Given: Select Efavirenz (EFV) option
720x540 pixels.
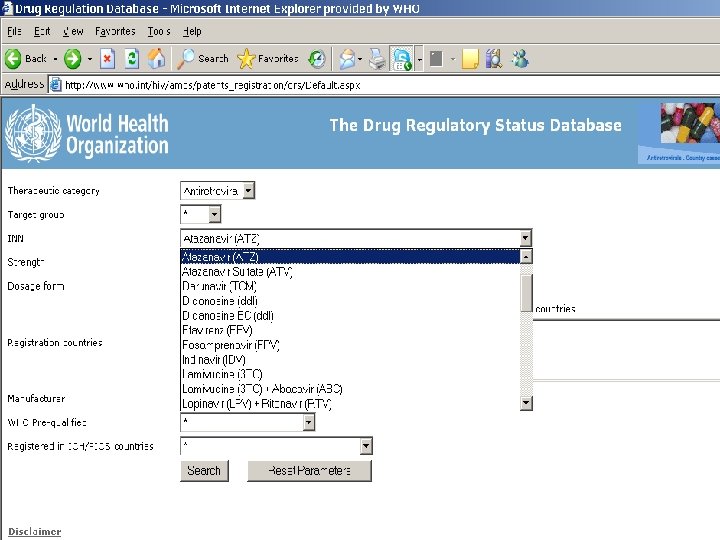Looking at the screenshot, I should click(x=350, y=330).
